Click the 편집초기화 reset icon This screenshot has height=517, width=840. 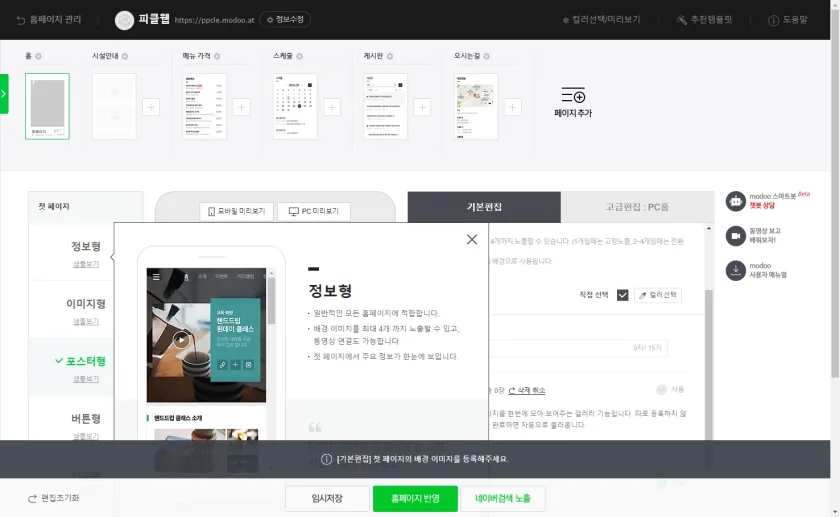point(33,498)
